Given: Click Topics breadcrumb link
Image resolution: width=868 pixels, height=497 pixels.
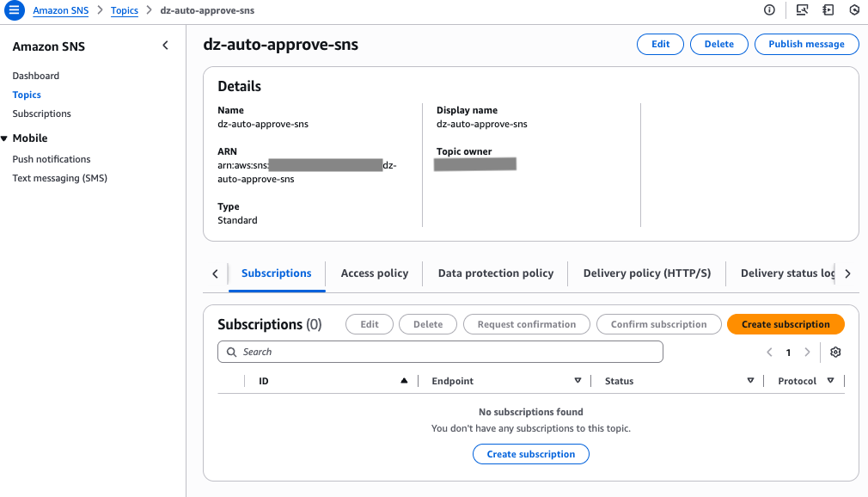Looking at the screenshot, I should 124,10.
